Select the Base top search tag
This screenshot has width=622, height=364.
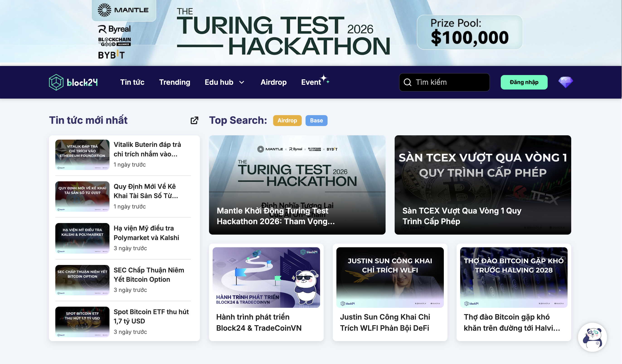[x=316, y=120]
